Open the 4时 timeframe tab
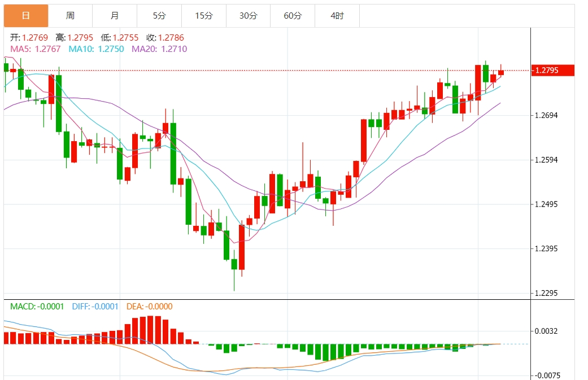588x380 pixels. pyautogui.click(x=337, y=16)
